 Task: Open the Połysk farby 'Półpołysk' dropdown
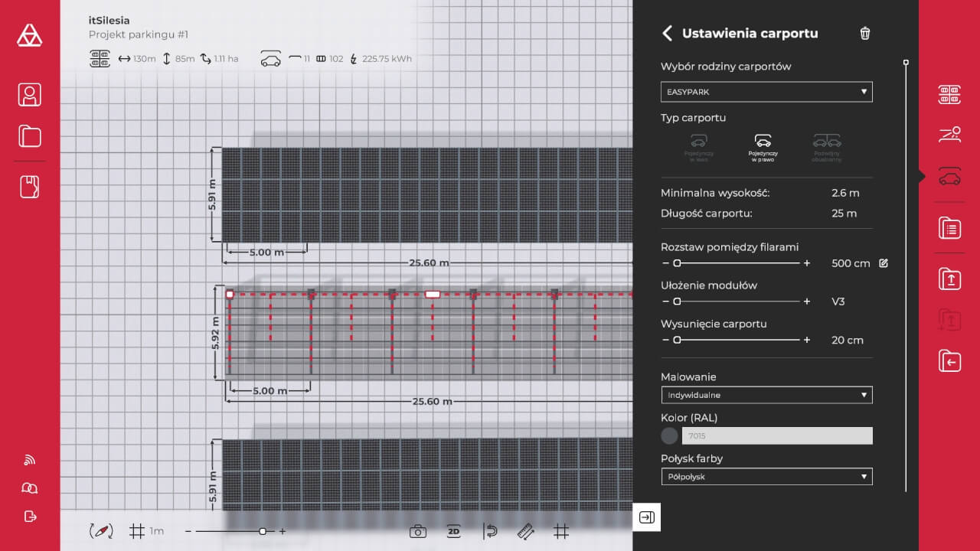click(766, 477)
